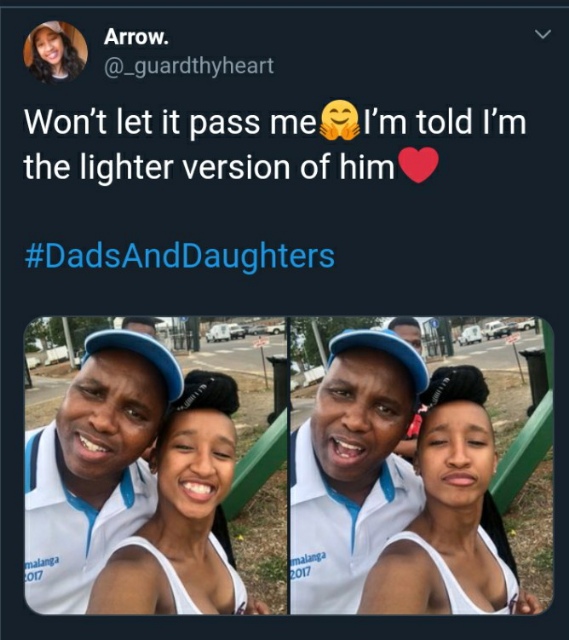569x640 pixels.
Task: View the right pouting selfie photo
Action: pyautogui.click(x=422, y=466)
